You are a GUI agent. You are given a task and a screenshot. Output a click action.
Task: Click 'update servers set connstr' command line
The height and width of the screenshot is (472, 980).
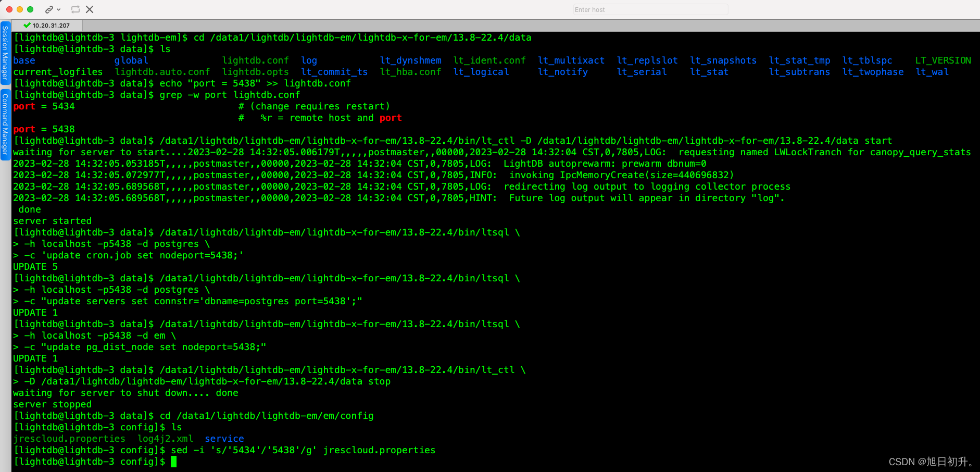(202, 301)
